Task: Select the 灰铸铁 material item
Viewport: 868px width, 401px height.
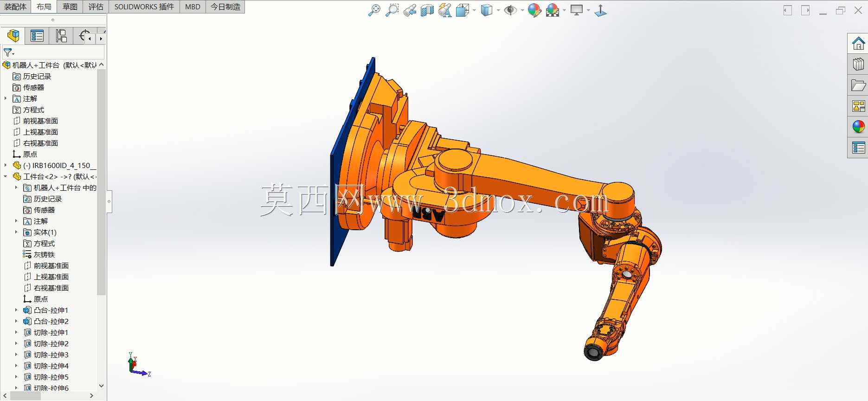Action: 39,254
